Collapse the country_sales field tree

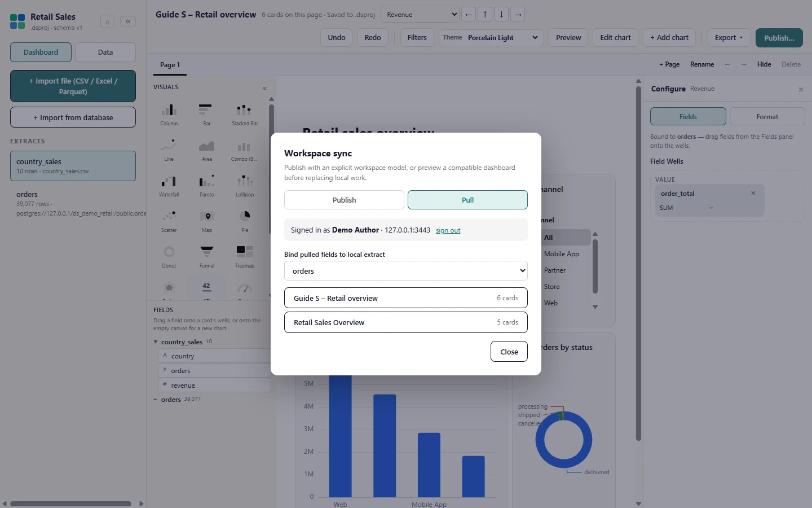[x=156, y=342]
